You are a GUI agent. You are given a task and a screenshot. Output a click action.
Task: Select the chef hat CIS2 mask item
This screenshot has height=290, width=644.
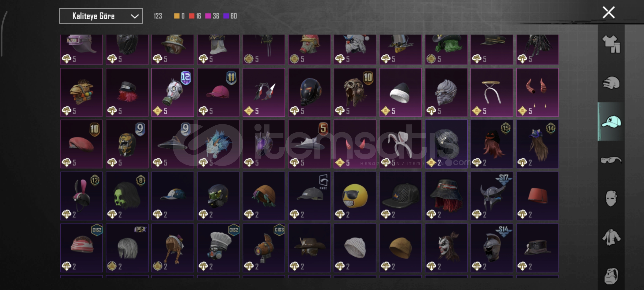[218, 248]
